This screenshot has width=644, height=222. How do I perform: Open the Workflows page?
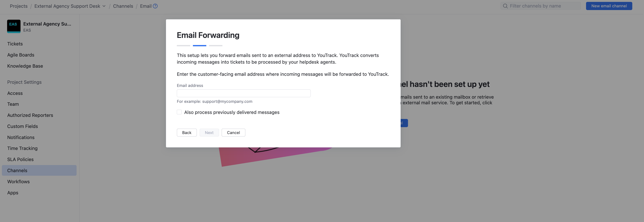point(18,181)
